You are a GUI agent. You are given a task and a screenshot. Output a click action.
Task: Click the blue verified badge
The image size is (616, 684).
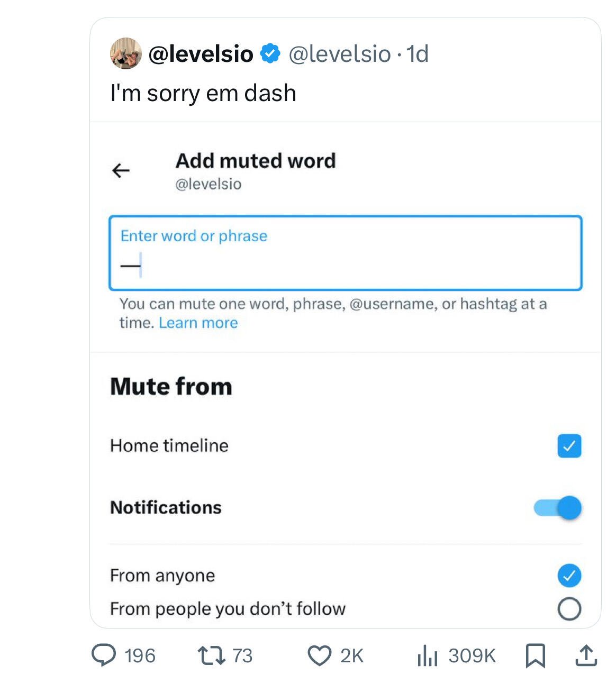271,53
